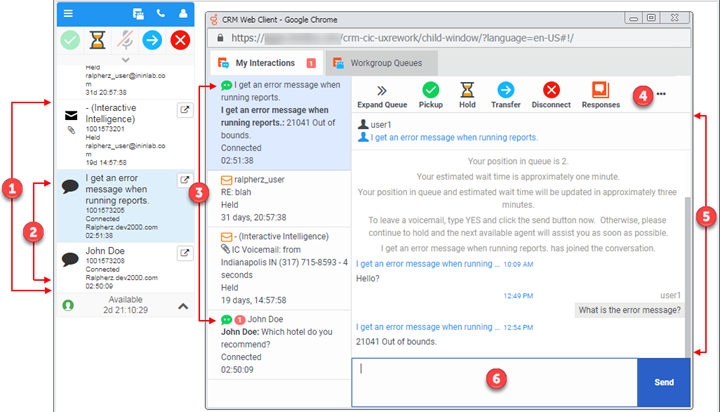Screen dimensions: 720x412
Task: Put the interaction on Hold
Action: tap(467, 91)
